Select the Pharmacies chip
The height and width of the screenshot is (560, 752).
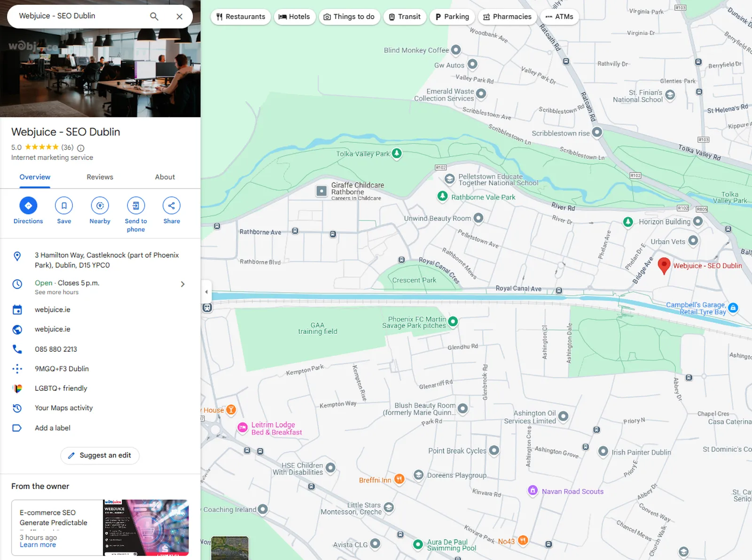pos(507,16)
